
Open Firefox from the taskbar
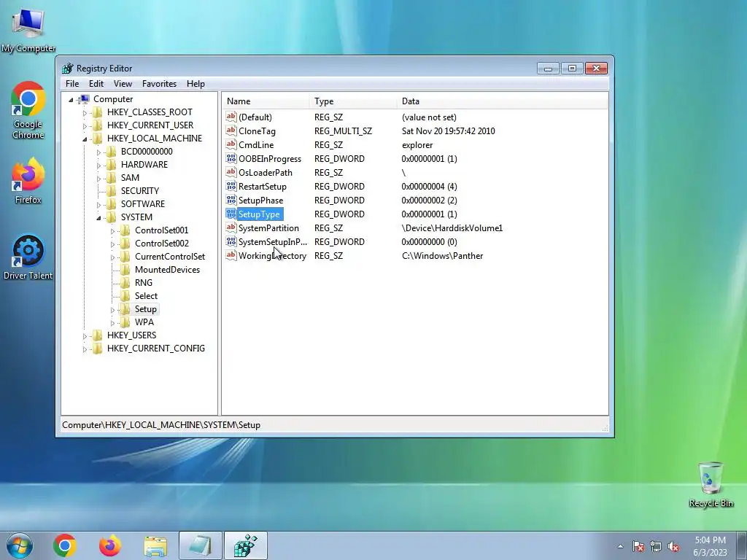point(109,545)
